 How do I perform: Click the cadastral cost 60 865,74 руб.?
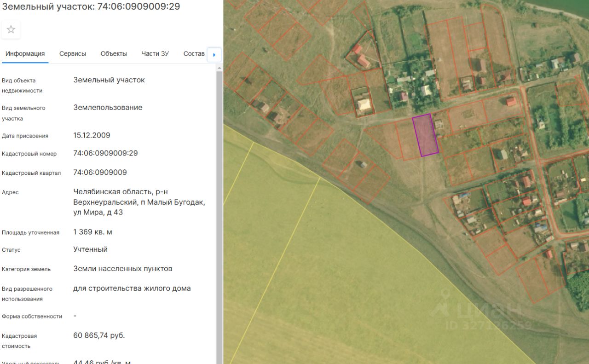coord(99,335)
